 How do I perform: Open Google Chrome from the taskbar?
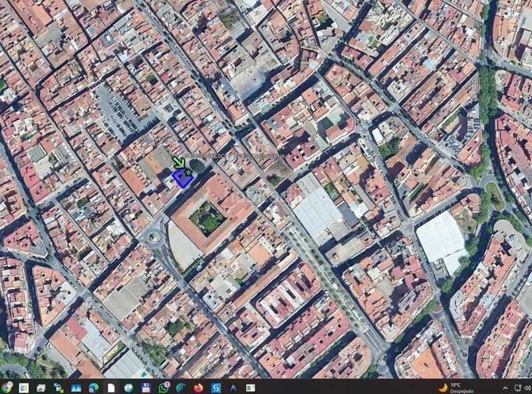tap(6, 387)
